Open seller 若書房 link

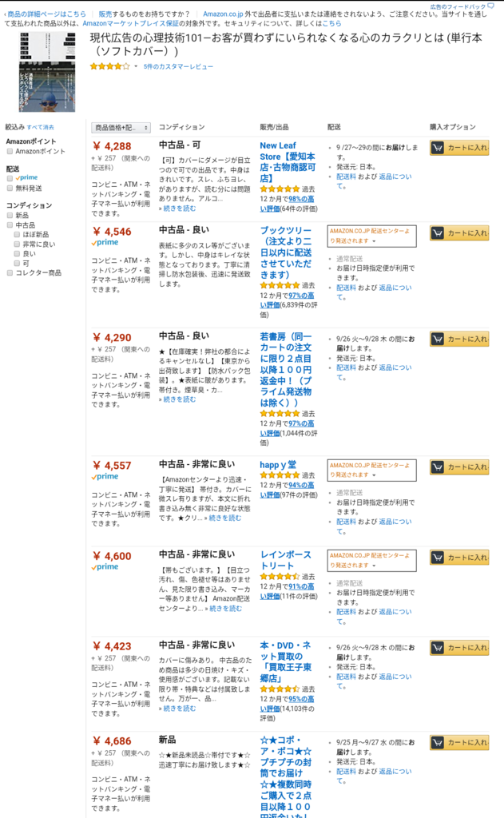pos(286,369)
